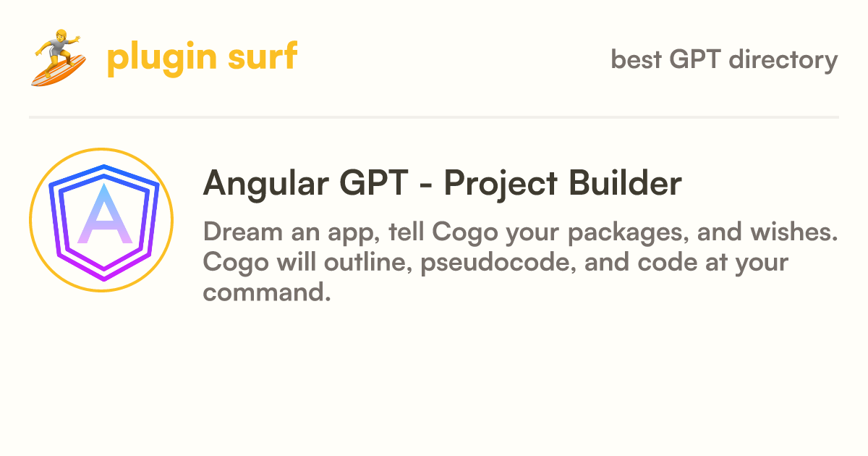The image size is (868, 456).
Task: Click the "Dream an app" description line
Action: (x=520, y=233)
